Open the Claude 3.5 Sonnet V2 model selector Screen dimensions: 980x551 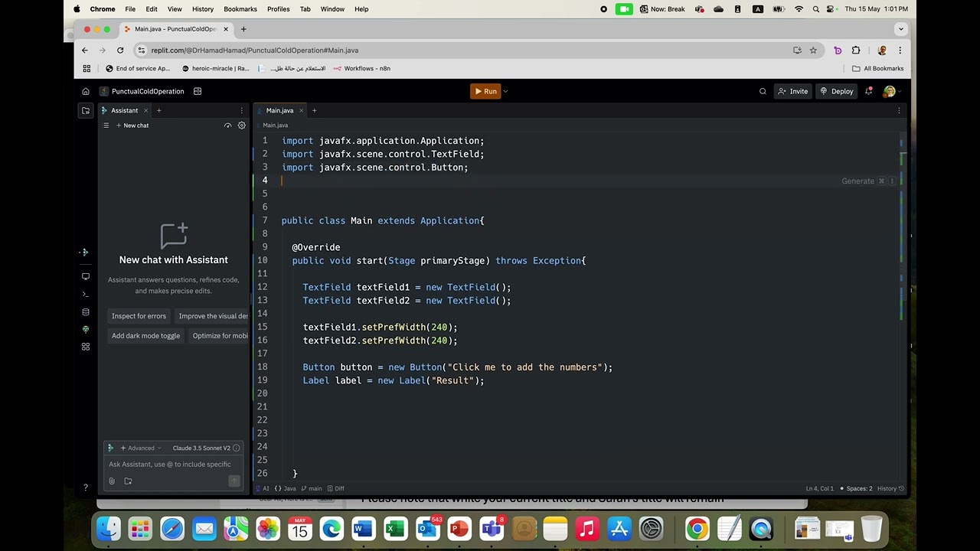[201, 448]
